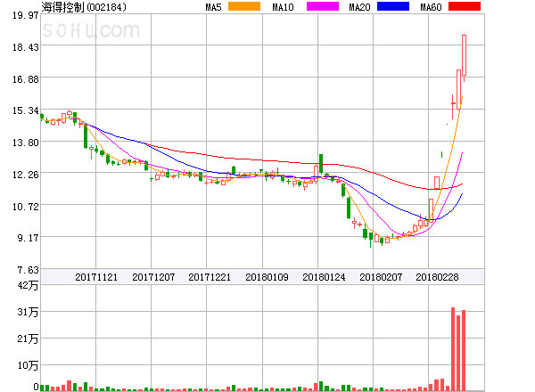Click the 15.34 price axis label

pos(25,110)
